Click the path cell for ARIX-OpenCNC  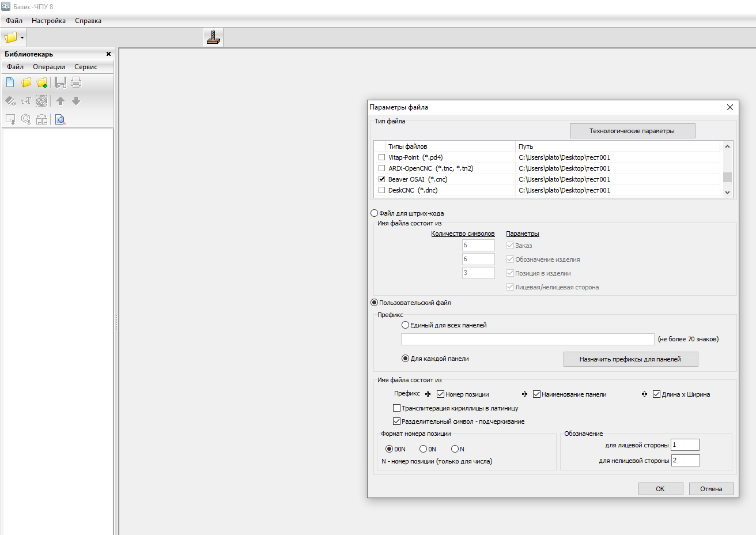coord(618,168)
